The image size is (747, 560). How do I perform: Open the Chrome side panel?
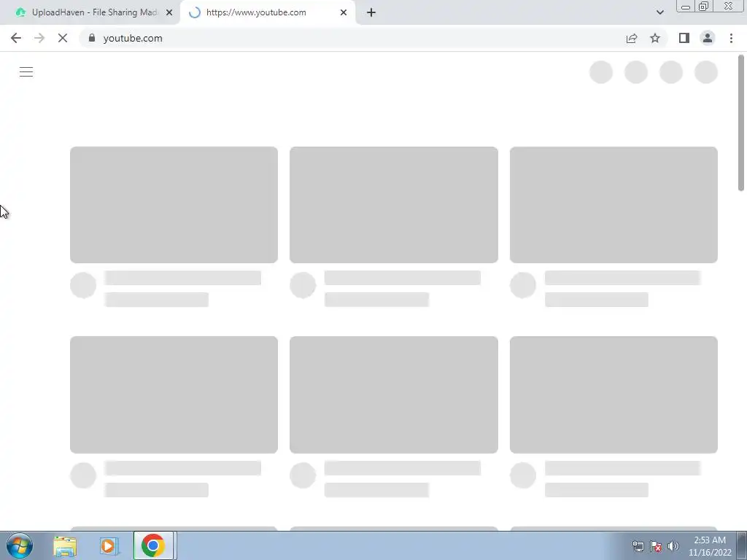point(684,38)
